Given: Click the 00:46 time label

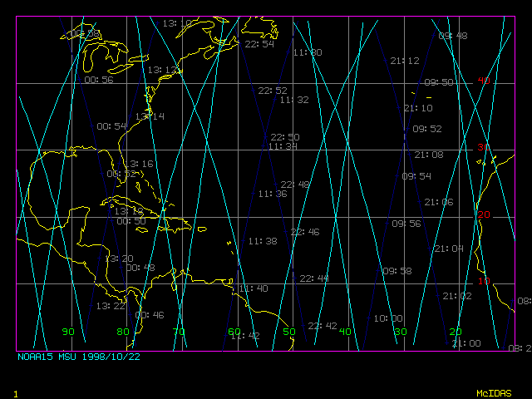Looking at the screenshot, I should pos(150,315).
